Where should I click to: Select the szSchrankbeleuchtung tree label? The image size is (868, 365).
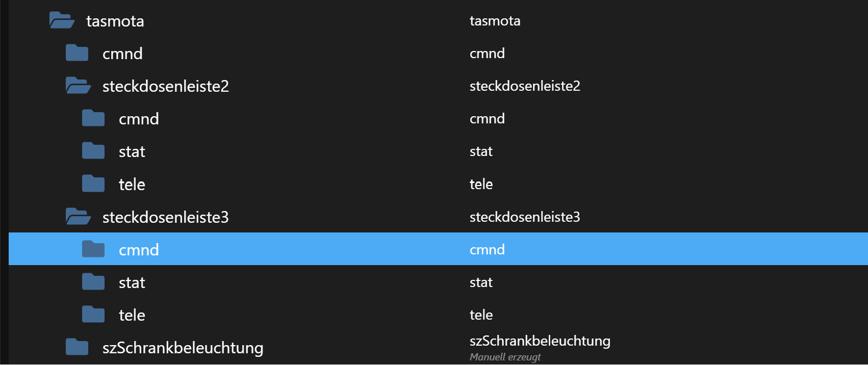183,348
